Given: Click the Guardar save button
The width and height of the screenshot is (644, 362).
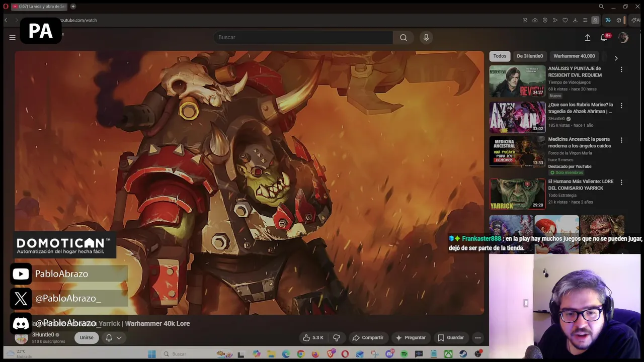Looking at the screenshot, I should [451, 338].
